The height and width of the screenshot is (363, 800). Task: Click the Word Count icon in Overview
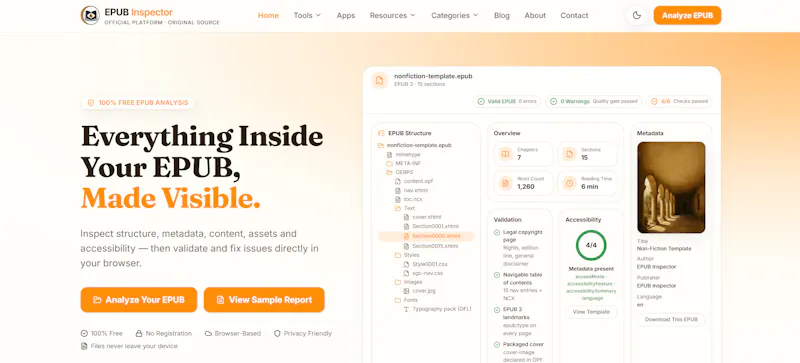(505, 183)
